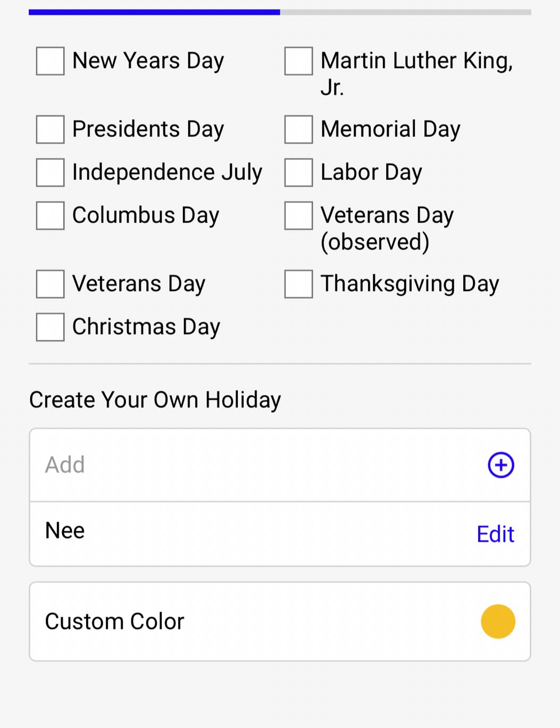Toggle Independence July checkbox

point(51,172)
